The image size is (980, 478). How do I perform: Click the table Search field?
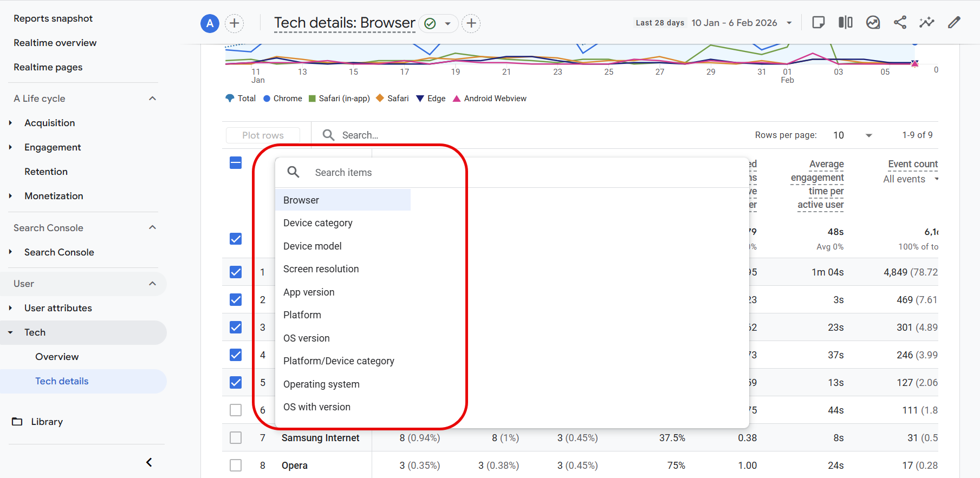pyautogui.click(x=360, y=135)
